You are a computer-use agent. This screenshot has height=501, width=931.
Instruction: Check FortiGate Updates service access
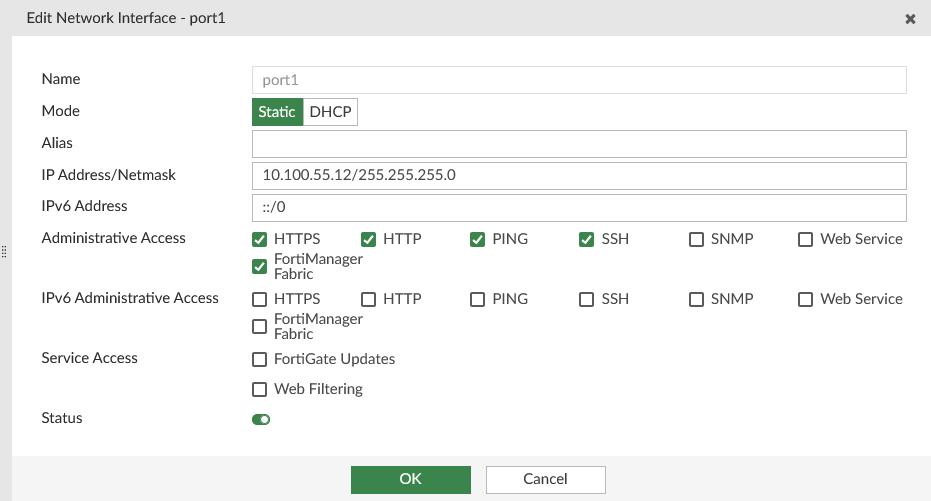260,359
